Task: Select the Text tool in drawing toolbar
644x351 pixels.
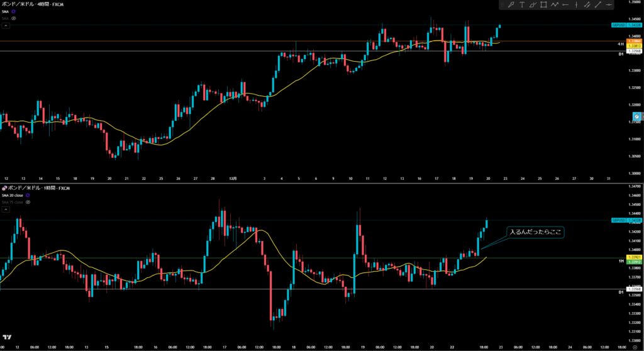Action: (x=522, y=5)
